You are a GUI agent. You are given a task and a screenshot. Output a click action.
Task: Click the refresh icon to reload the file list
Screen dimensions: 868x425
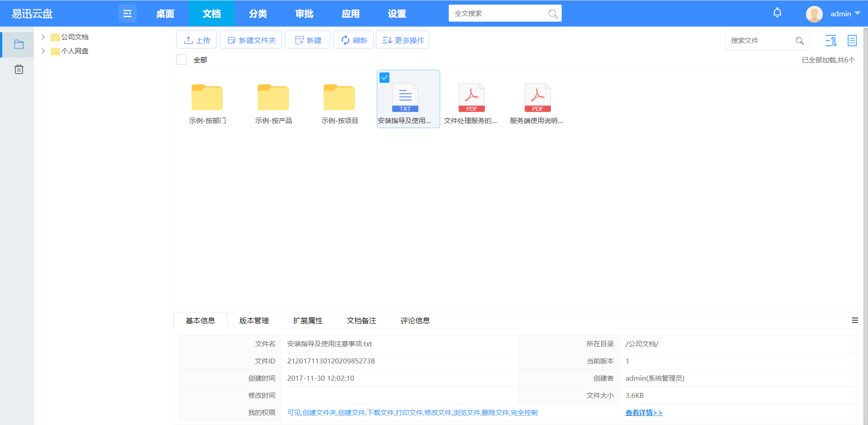pos(345,40)
